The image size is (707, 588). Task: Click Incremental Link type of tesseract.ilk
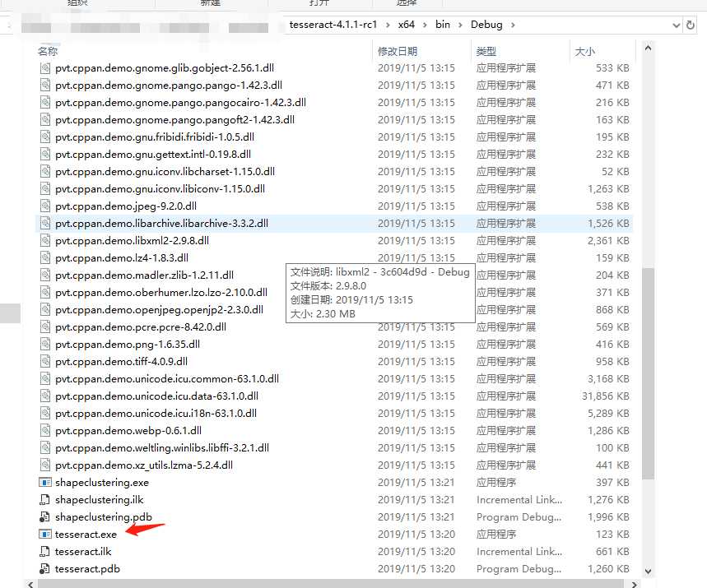point(519,551)
